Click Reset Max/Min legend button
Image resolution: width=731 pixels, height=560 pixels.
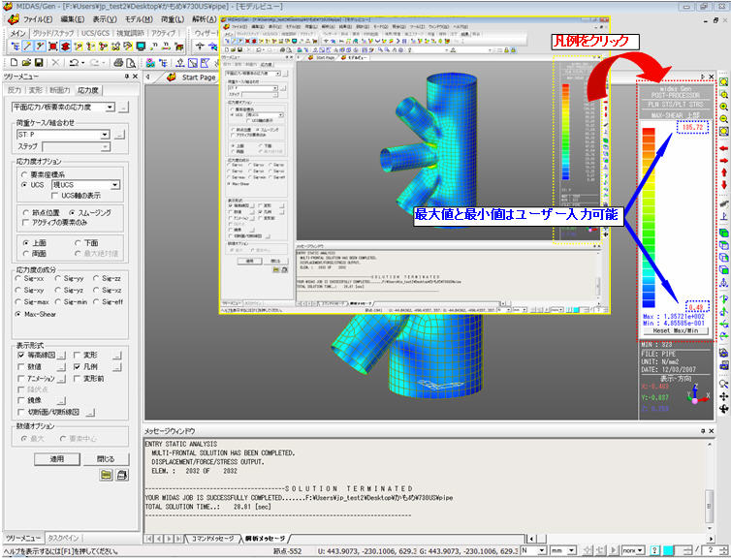[x=675, y=330]
